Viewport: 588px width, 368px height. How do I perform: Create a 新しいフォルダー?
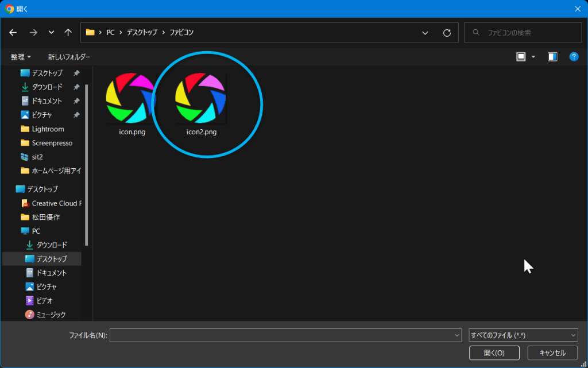[69, 57]
